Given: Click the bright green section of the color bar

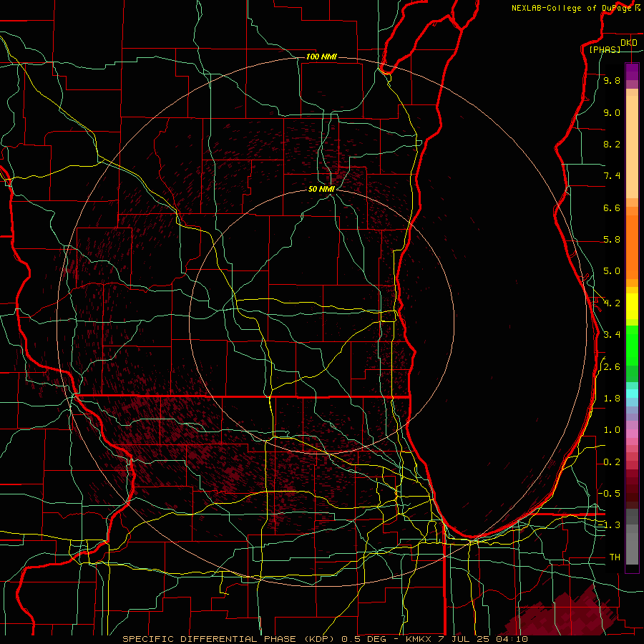Looking at the screenshot, I should point(632,346).
